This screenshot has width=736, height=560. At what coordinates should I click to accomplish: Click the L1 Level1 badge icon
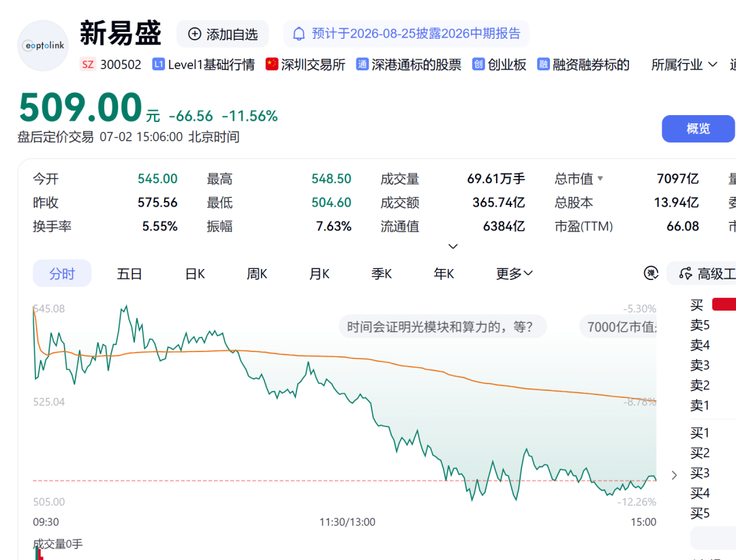click(x=158, y=64)
